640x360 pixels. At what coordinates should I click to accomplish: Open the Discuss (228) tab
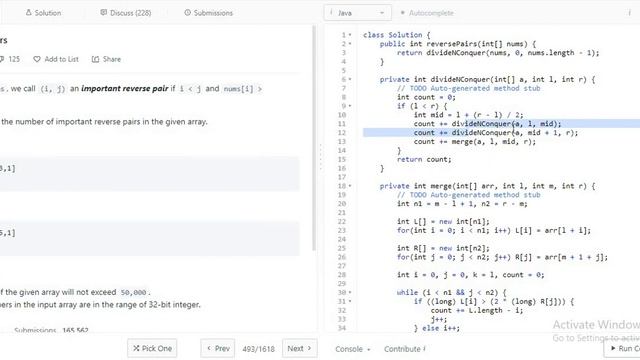tap(126, 13)
